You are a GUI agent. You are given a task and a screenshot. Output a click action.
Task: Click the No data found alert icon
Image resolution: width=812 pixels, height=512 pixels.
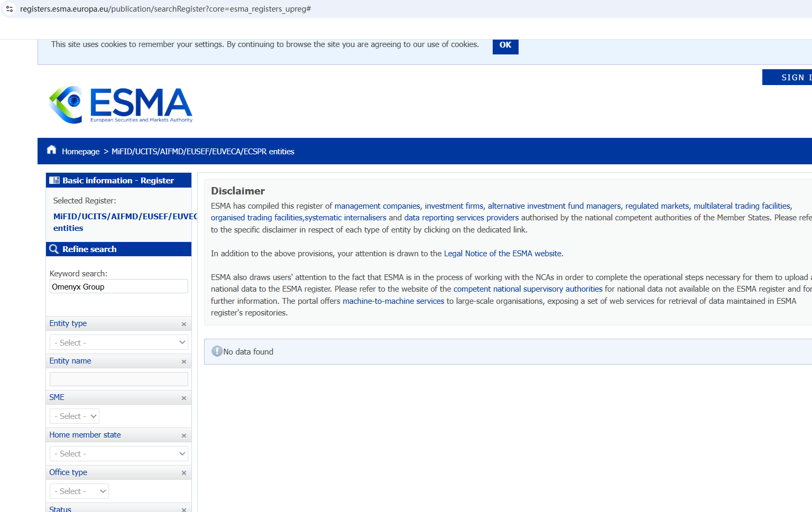(x=217, y=351)
